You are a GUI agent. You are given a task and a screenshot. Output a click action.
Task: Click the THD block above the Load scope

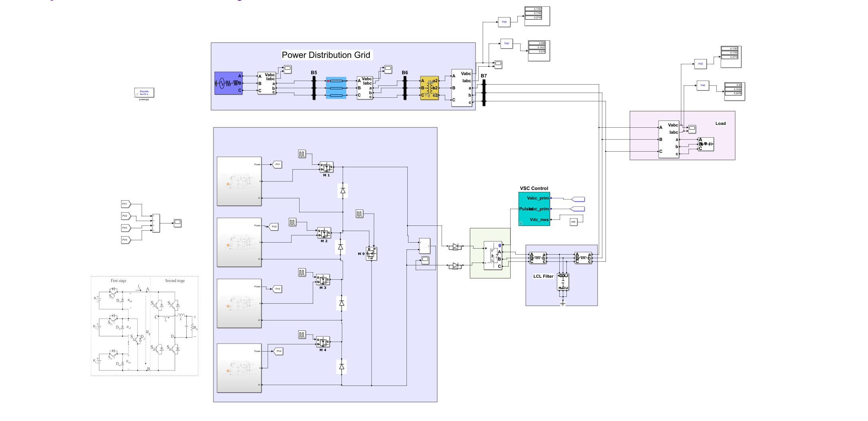point(703,85)
